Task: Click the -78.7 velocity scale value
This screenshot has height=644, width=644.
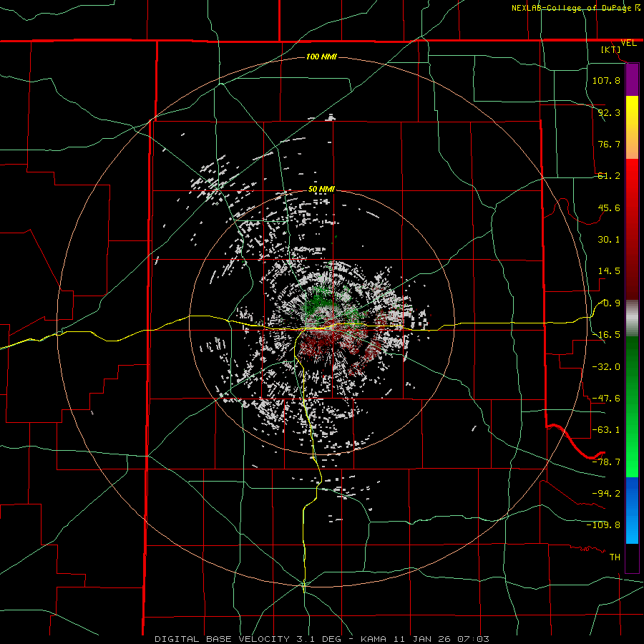Action: 606,462
